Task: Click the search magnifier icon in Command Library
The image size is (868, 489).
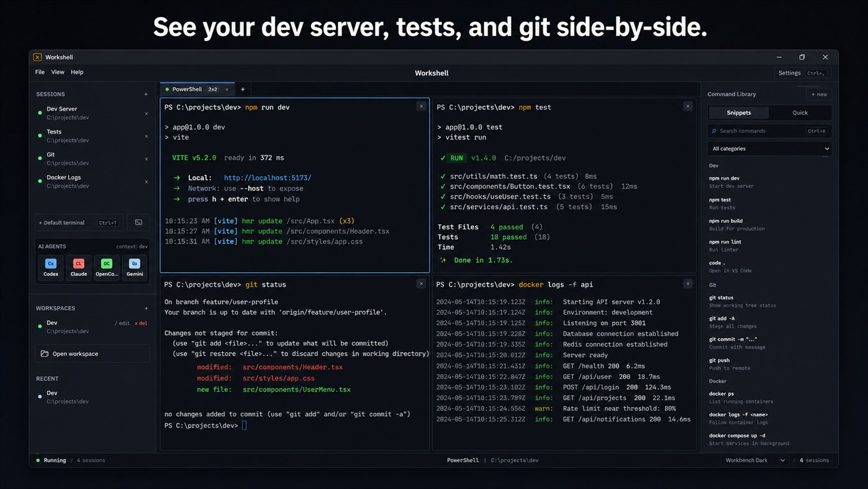Action: [x=714, y=131]
